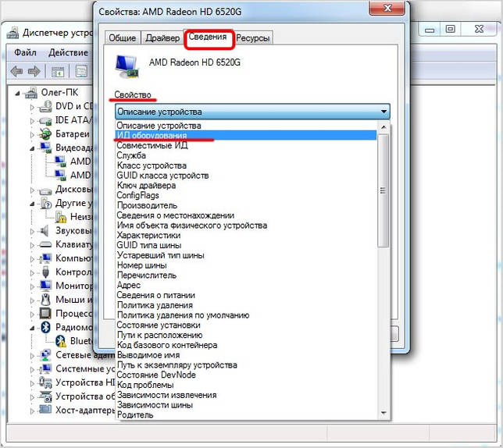Open the Ресурсы tab
This screenshot has width=503, height=448.
point(253,38)
